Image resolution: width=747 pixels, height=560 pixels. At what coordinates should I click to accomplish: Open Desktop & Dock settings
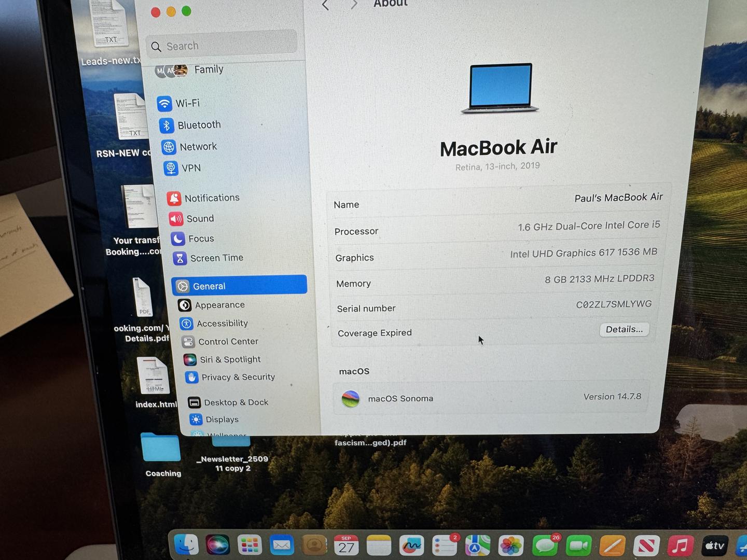(x=228, y=402)
